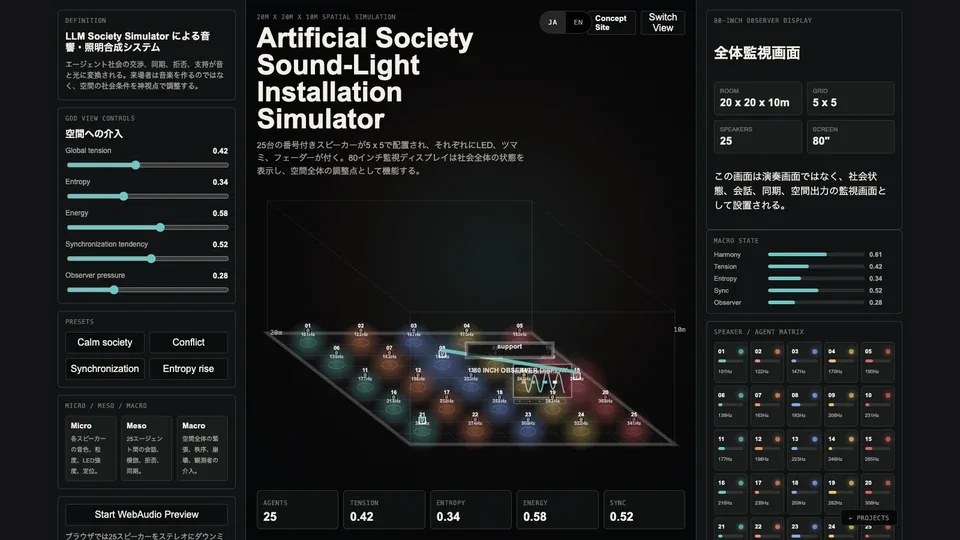
Task: Adjust the Observer pressure slider
Action: 147,290
